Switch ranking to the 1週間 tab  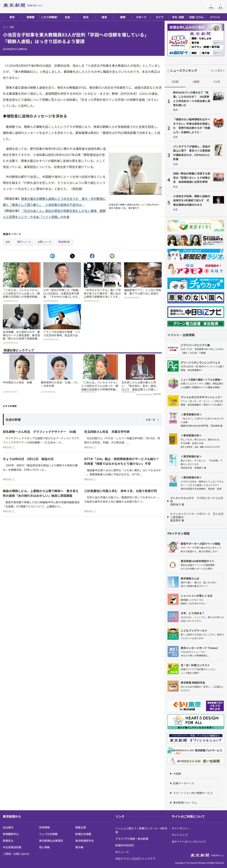(x=196, y=82)
